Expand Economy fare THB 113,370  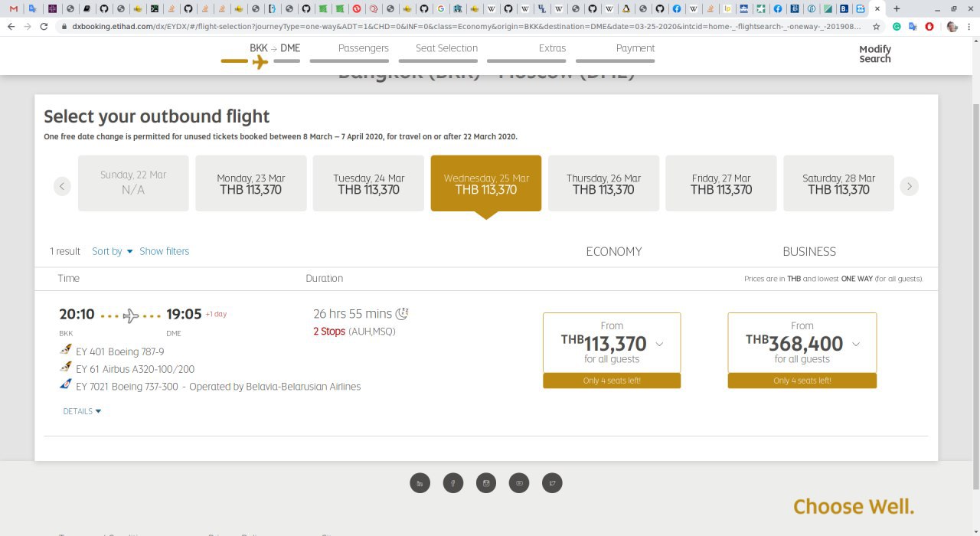[x=612, y=342]
